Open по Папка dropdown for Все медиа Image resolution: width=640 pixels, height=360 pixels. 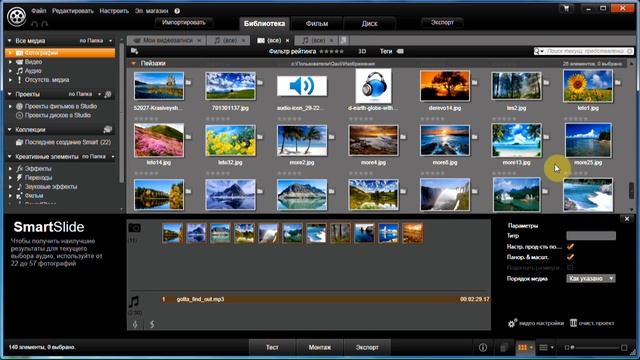tap(96, 41)
